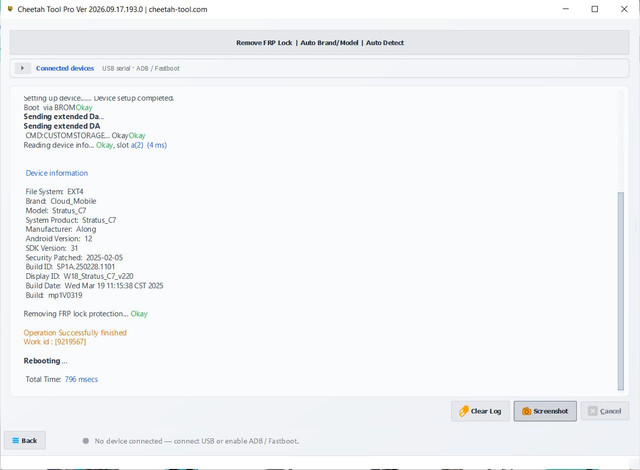Click 'Reading device info...' log line
The height and width of the screenshot is (470, 640).
click(x=95, y=145)
